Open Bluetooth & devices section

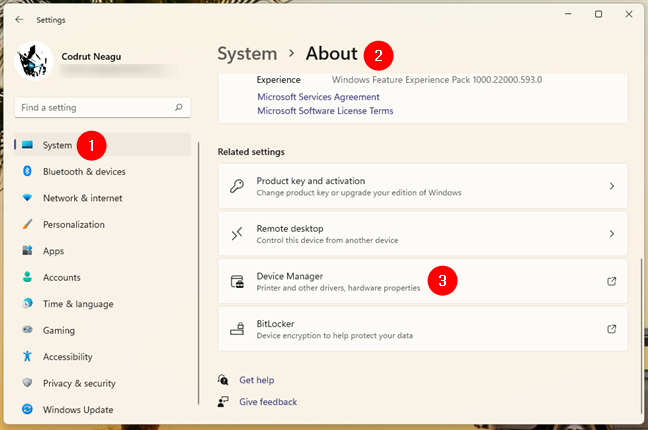(102, 171)
